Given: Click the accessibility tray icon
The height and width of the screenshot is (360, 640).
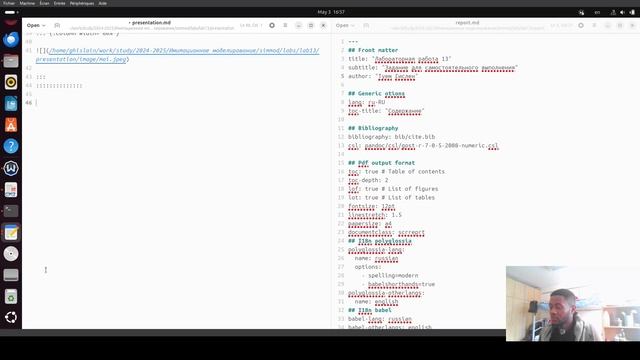Looking at the screenshot, I should 581,12.
